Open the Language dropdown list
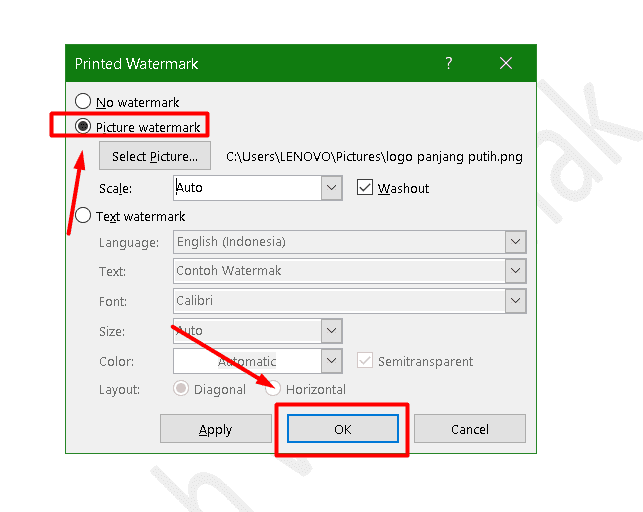Screen dimensions: 643x512 [515, 242]
